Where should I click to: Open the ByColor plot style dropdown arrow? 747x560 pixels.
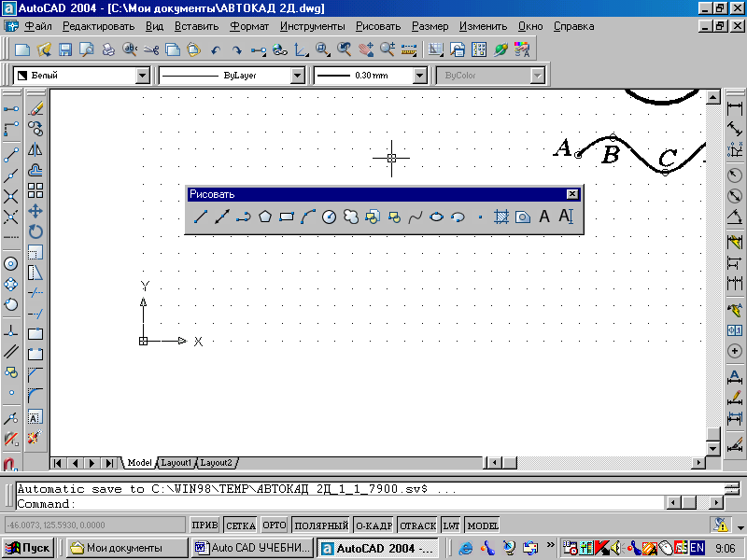[537, 76]
